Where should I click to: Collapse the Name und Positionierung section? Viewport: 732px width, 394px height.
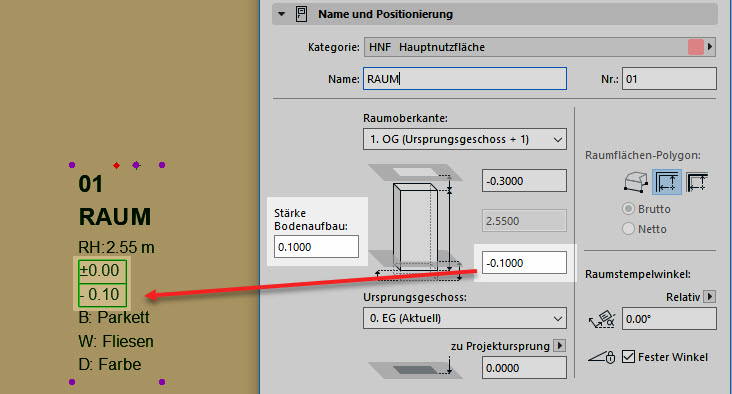[x=282, y=14]
